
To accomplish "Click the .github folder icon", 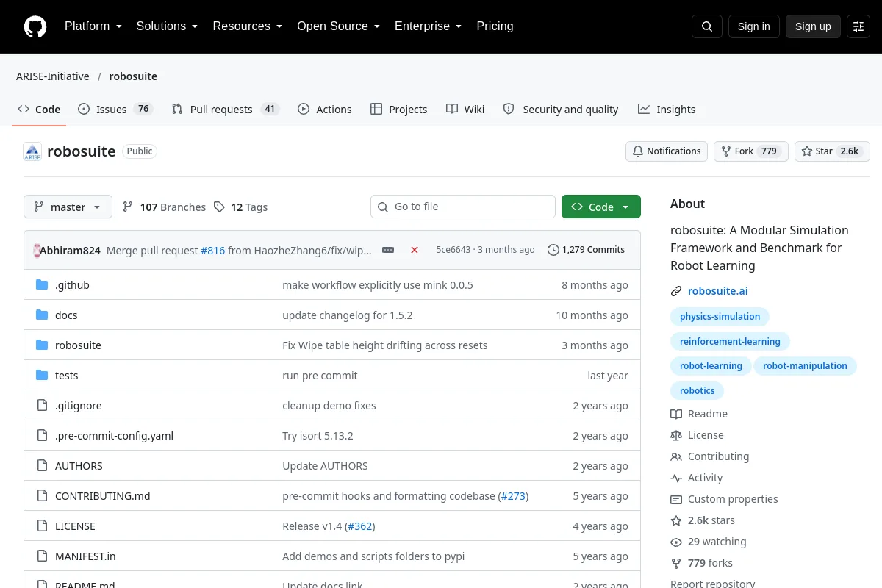I will coord(42,285).
